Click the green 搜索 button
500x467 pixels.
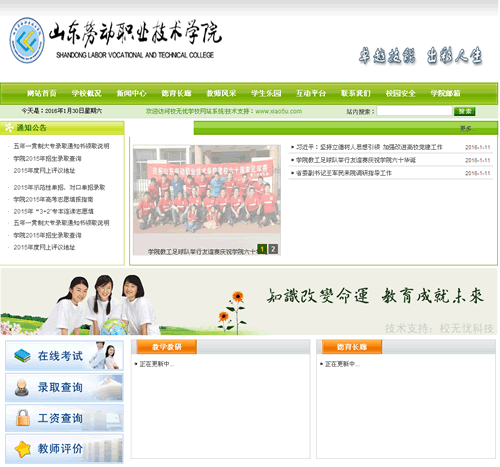pyautogui.click(x=464, y=111)
